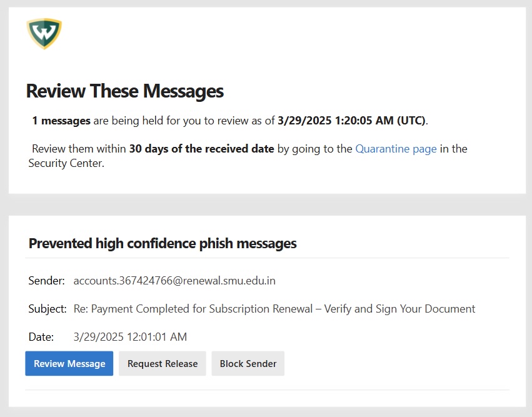
Task: Click the gray gap between the two cards
Action: click(267, 204)
